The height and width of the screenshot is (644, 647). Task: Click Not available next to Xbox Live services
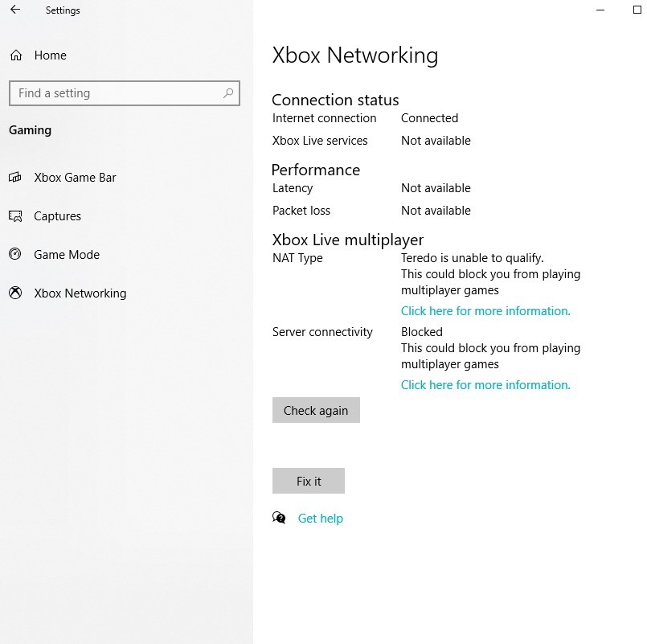[x=436, y=141]
